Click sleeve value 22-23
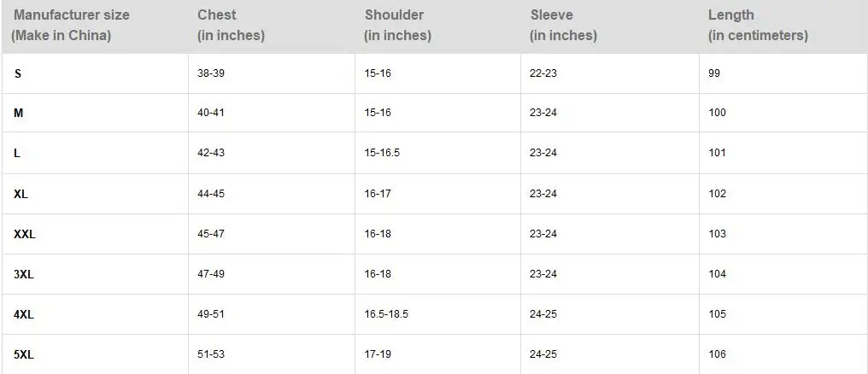Viewport: 868px width, 374px height. (543, 73)
